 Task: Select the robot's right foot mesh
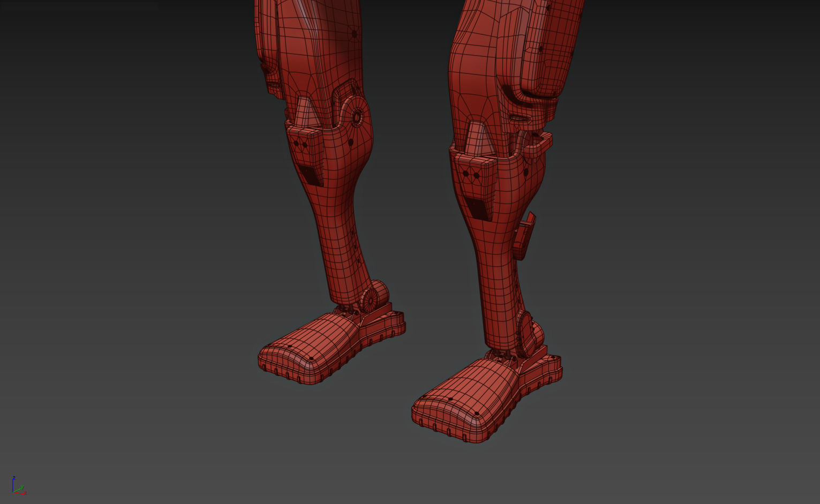tap(486, 396)
